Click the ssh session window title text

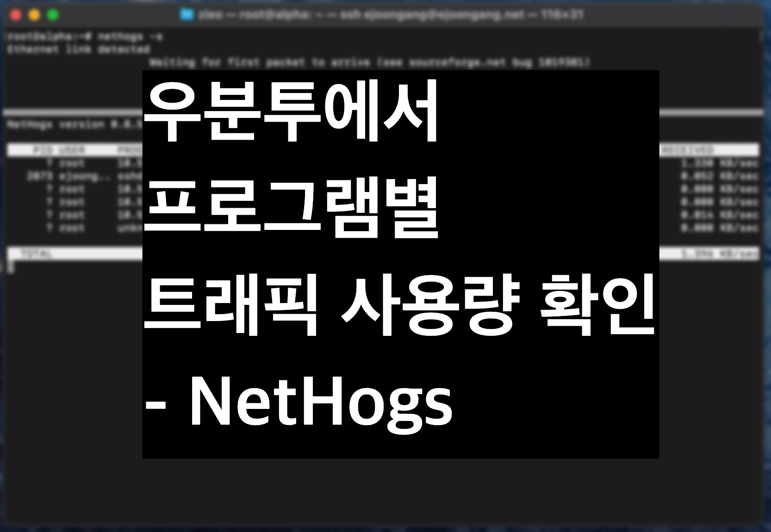[x=391, y=15]
